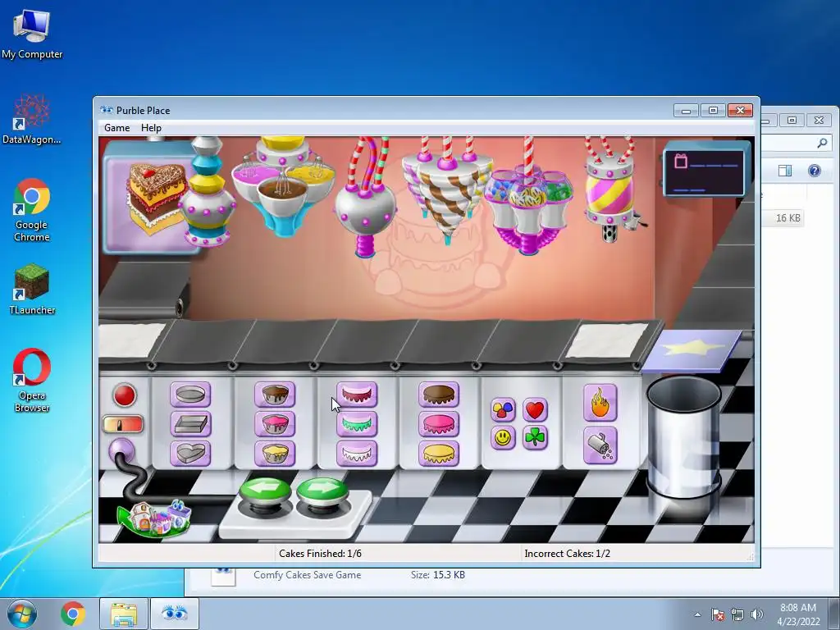Screen dimensions: 840x630
Task: Click the round red button
Action: [x=125, y=395]
